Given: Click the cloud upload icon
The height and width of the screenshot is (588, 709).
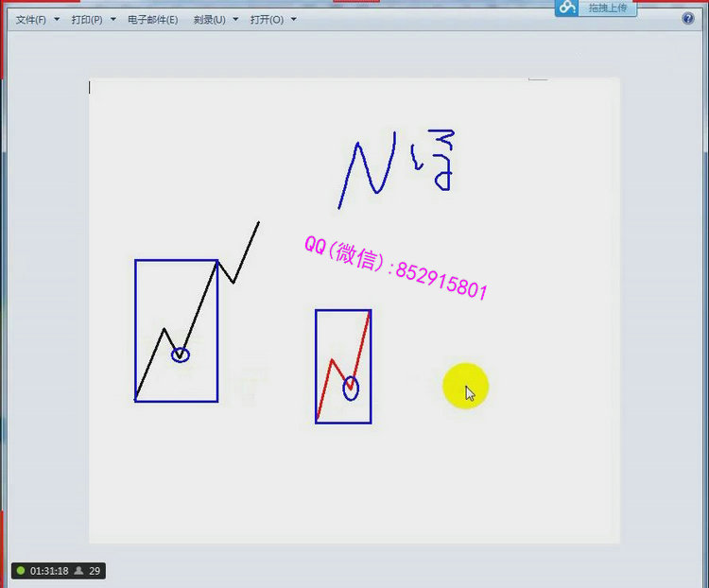Looking at the screenshot, I should pos(567,8).
